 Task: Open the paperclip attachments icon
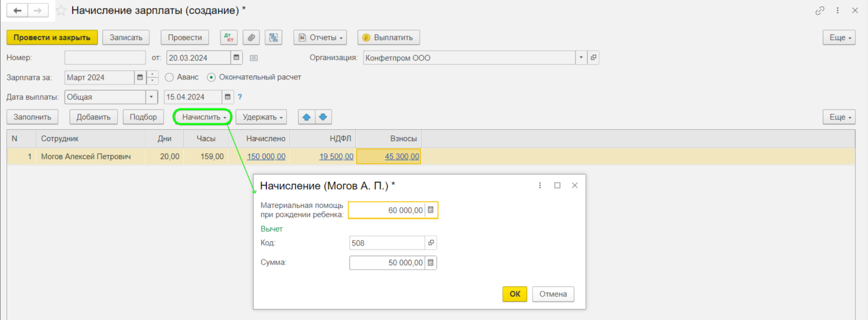point(251,38)
